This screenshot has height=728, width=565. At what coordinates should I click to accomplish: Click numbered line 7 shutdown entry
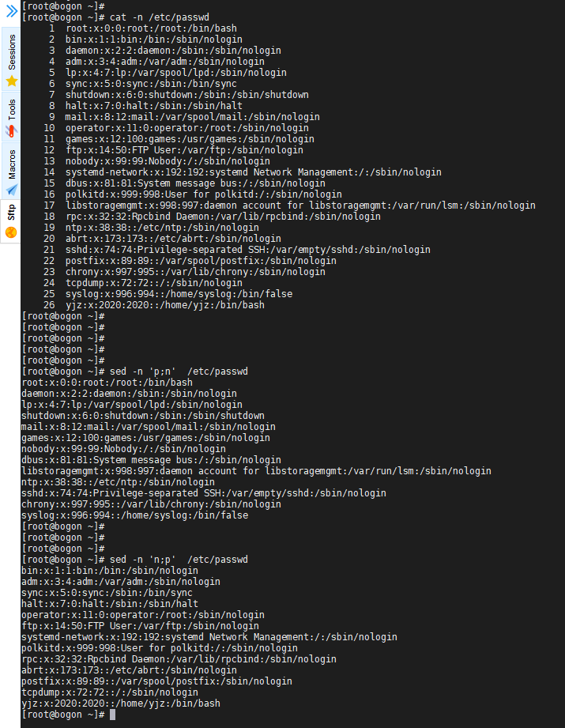pyautogui.click(x=179, y=95)
